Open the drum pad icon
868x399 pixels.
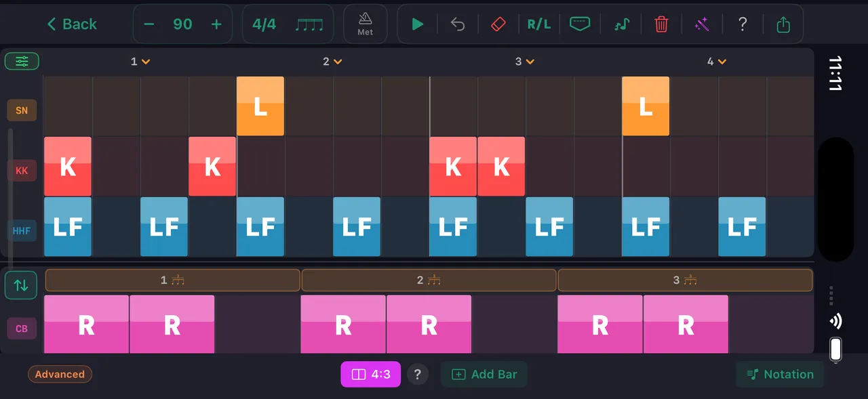[x=580, y=24]
